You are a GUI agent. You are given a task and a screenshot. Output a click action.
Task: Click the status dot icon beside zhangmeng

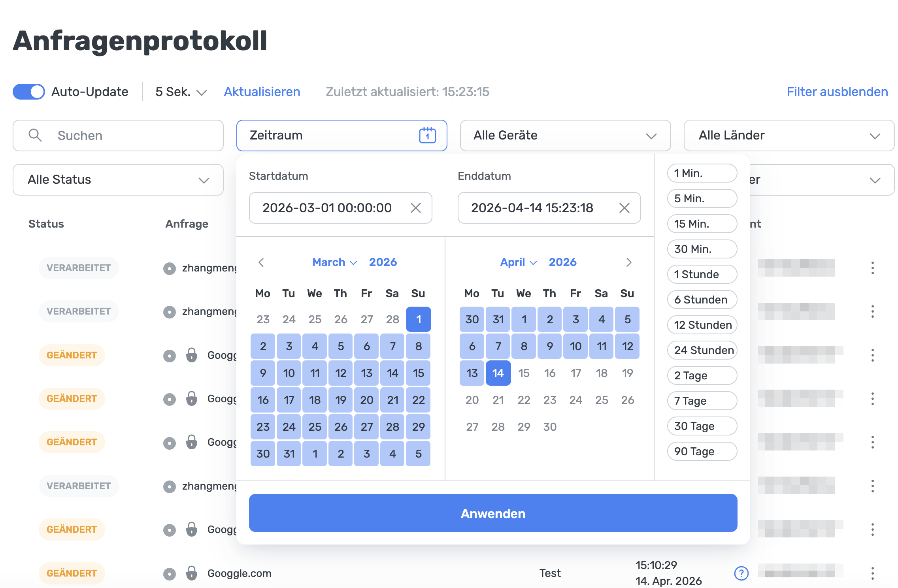coord(170,268)
